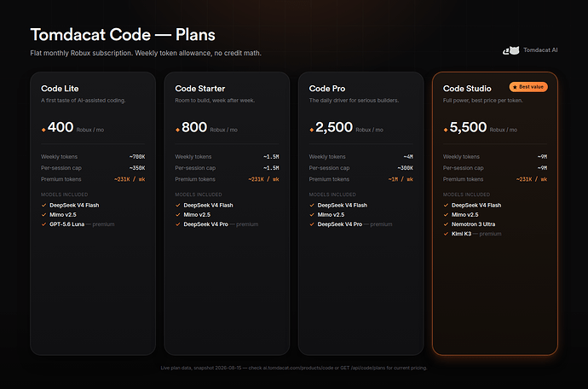Click the Tomdacat Code — Plans heading
Viewport: 588px width, 389px height.
coord(123,34)
